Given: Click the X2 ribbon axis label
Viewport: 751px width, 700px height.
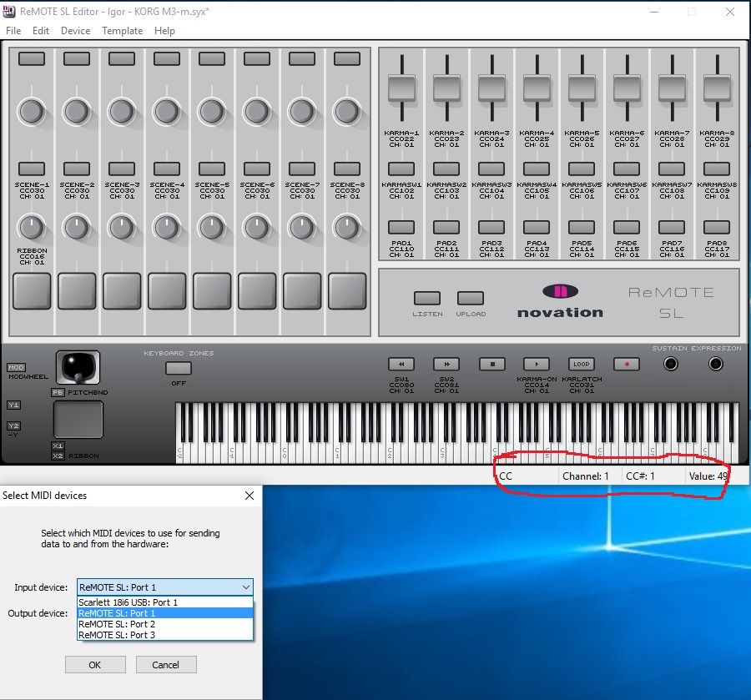Looking at the screenshot, I should point(58,456).
